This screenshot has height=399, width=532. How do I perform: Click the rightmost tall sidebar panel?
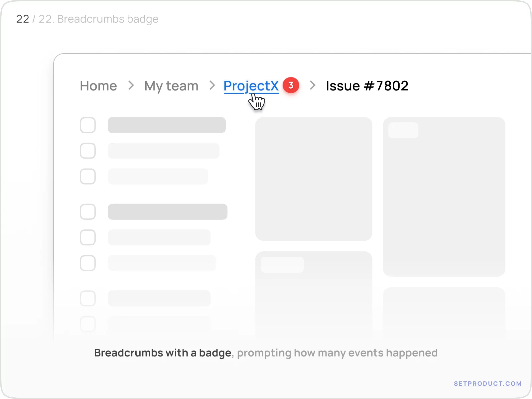pos(445,196)
